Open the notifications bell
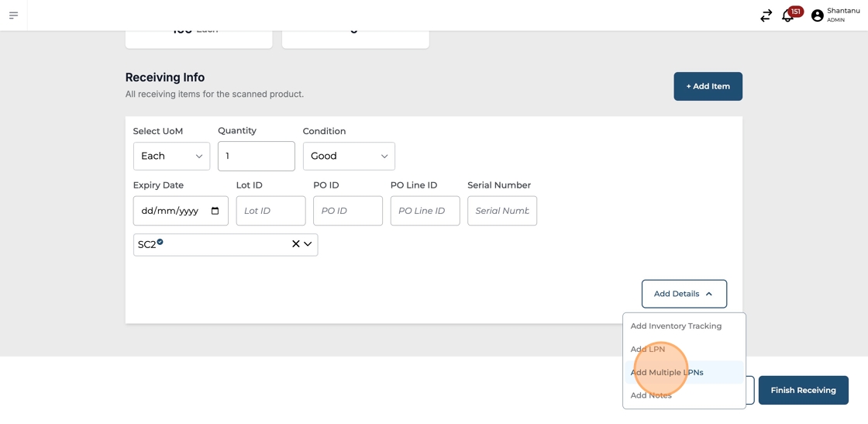Screen dimensions: 868x424 [x=787, y=16]
